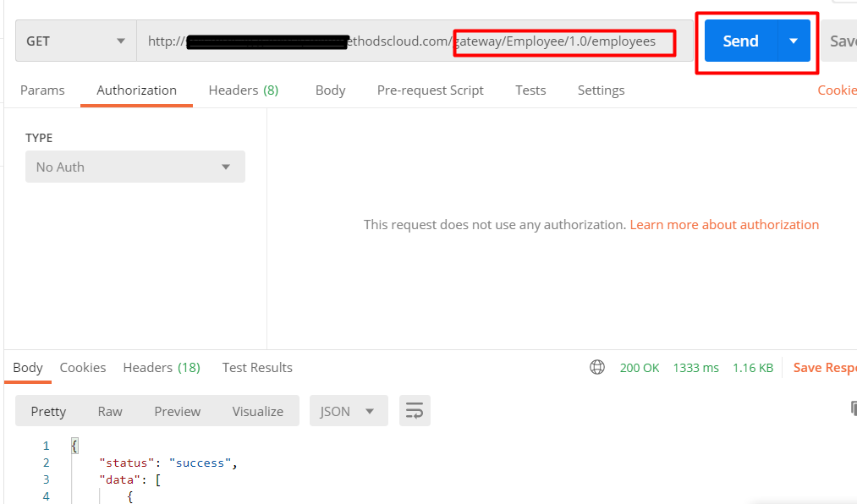857x504 pixels.
Task: Click the Save Response link
Action: (825, 368)
